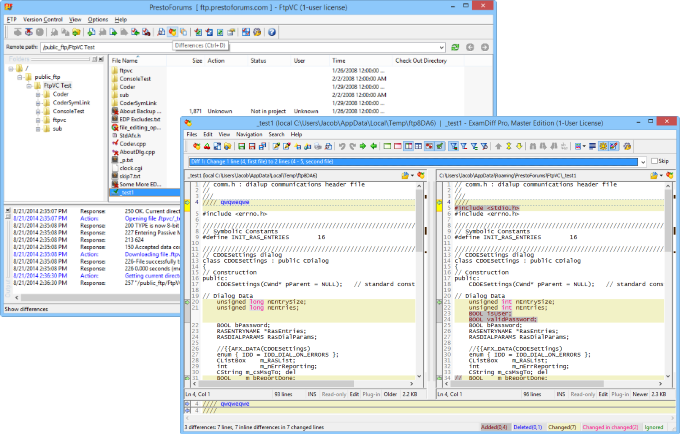Open the Navigation menu in ExamDiff
The height and width of the screenshot is (434, 680).
pos(249,134)
